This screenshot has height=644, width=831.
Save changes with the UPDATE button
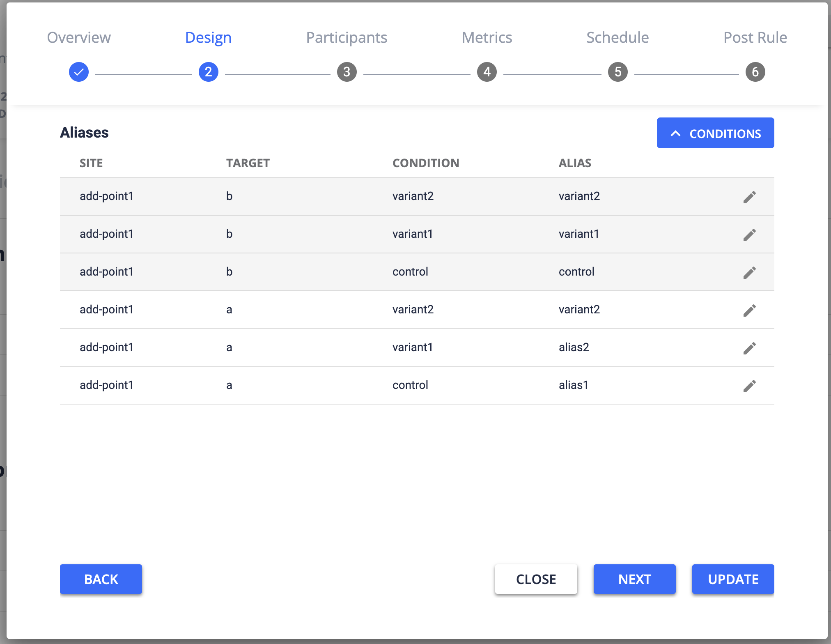click(x=733, y=579)
